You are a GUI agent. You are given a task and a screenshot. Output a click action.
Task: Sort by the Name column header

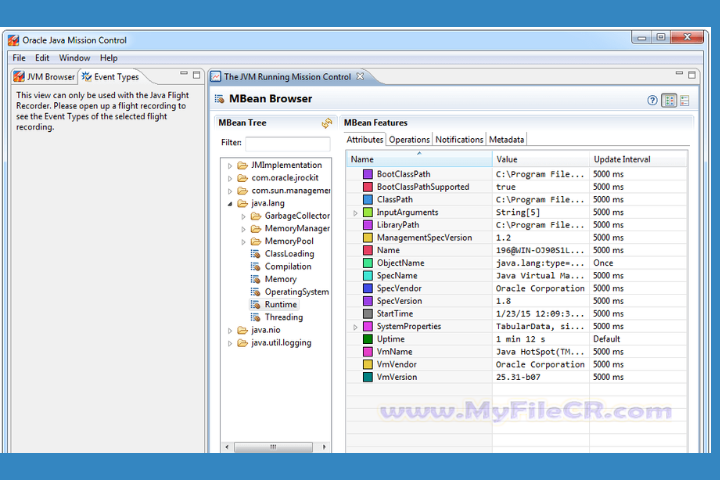(419, 159)
